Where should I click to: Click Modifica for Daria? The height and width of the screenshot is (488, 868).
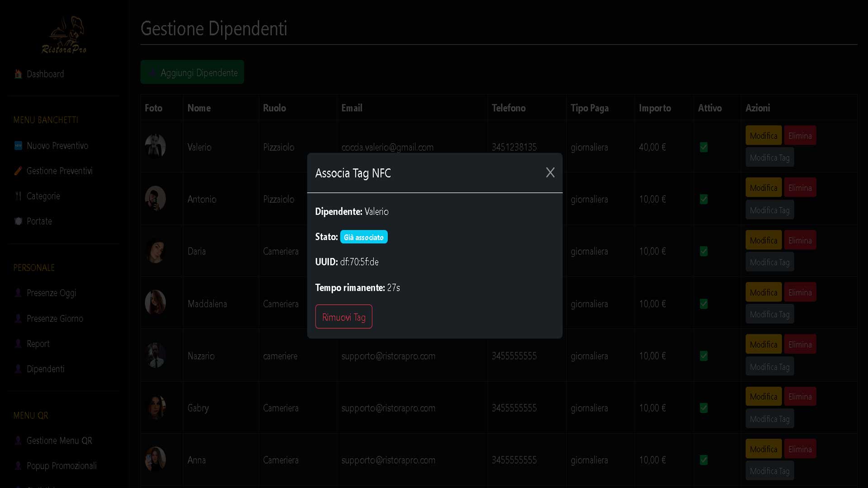(764, 240)
